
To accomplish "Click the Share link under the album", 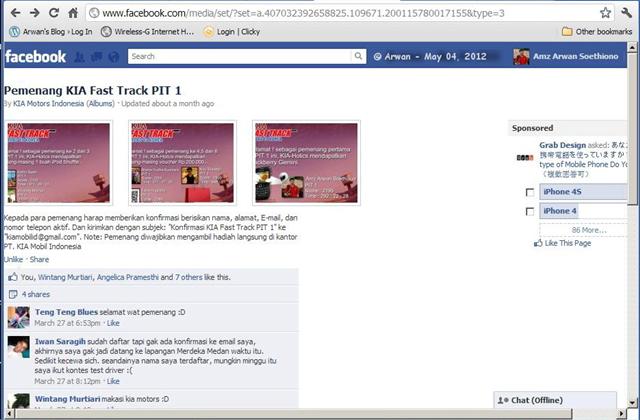I will tap(39, 260).
